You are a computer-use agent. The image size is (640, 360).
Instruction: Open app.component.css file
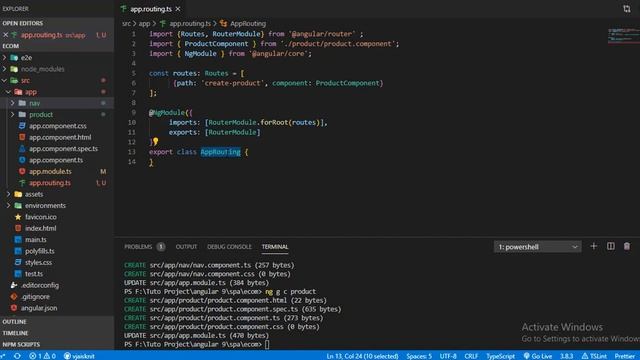pos(57,126)
